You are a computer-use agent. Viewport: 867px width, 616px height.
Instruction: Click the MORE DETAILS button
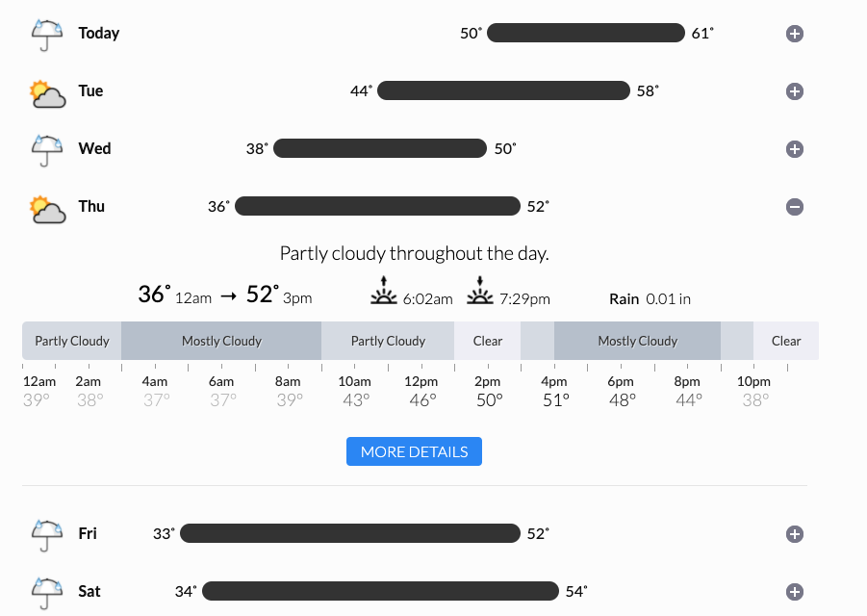click(x=414, y=450)
